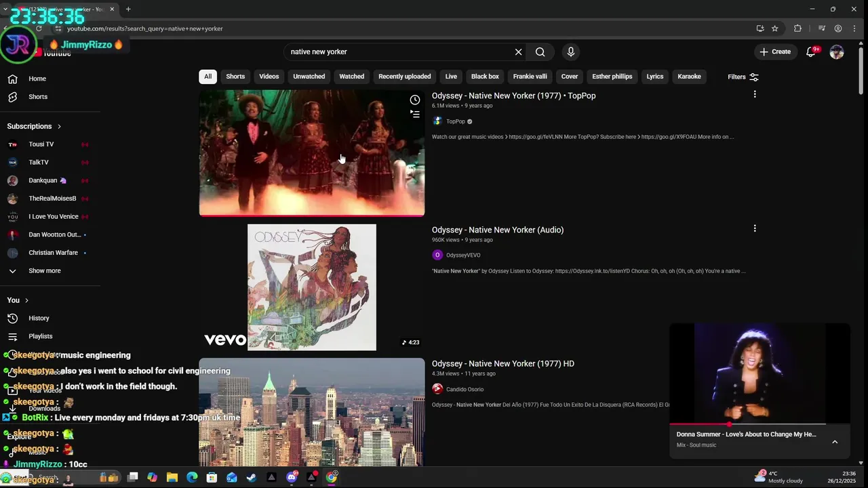The image size is (868, 488).
Task: Expand the You section chevron
Action: click(x=26, y=300)
